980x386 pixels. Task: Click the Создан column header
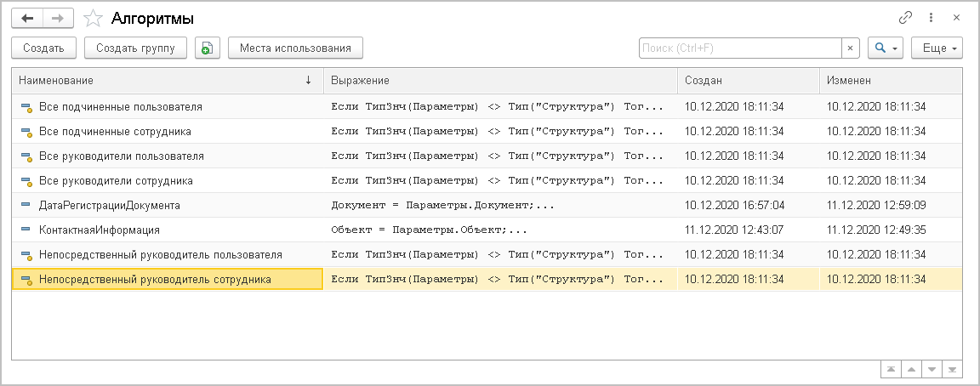(x=748, y=80)
